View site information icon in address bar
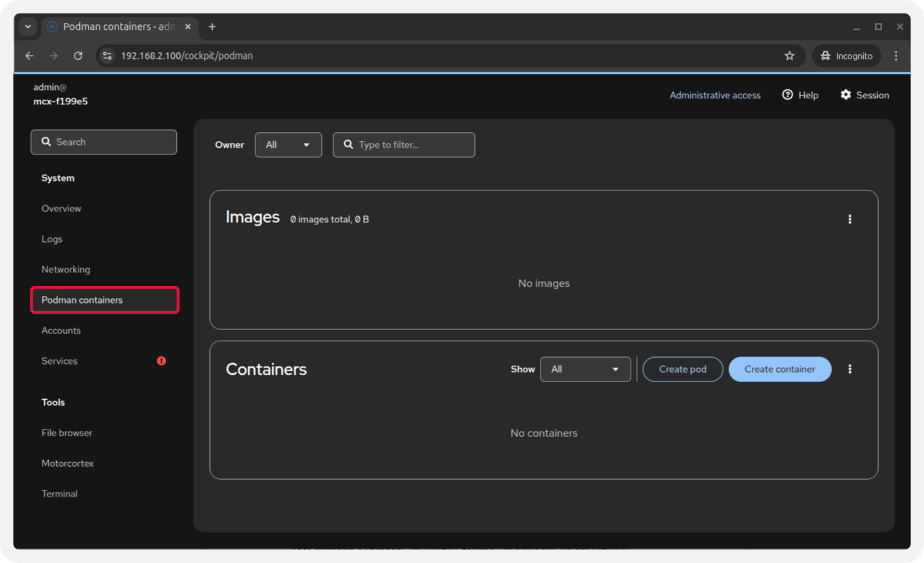Viewport: 924px width, 563px height. 107,56
